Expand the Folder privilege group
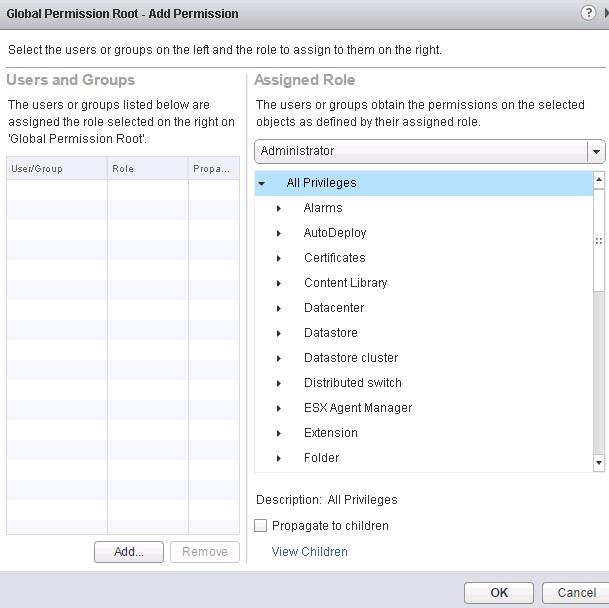Screen dimensions: 609x608 coord(280,458)
